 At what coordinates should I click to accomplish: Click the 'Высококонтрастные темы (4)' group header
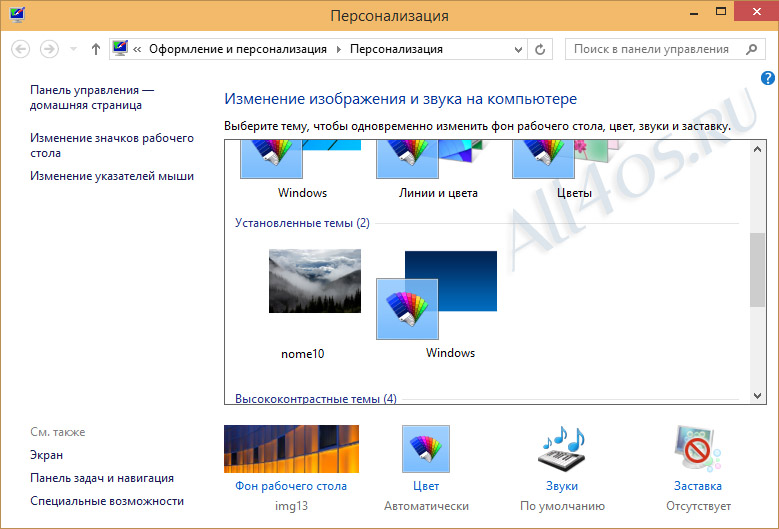315,398
